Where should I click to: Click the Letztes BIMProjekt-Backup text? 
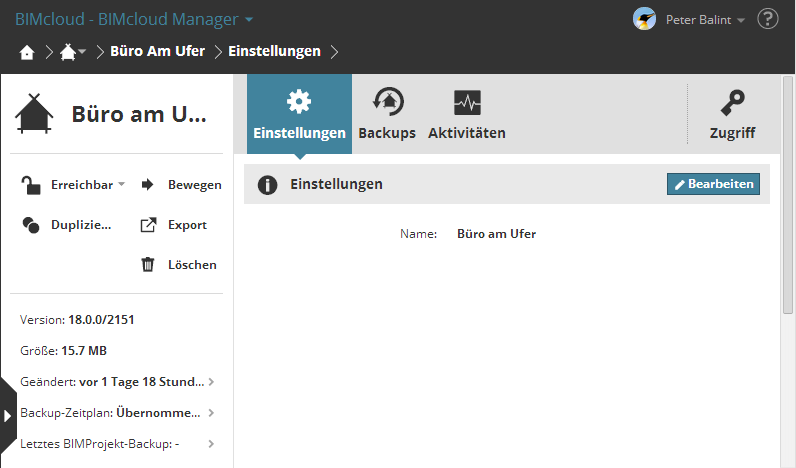(100, 444)
